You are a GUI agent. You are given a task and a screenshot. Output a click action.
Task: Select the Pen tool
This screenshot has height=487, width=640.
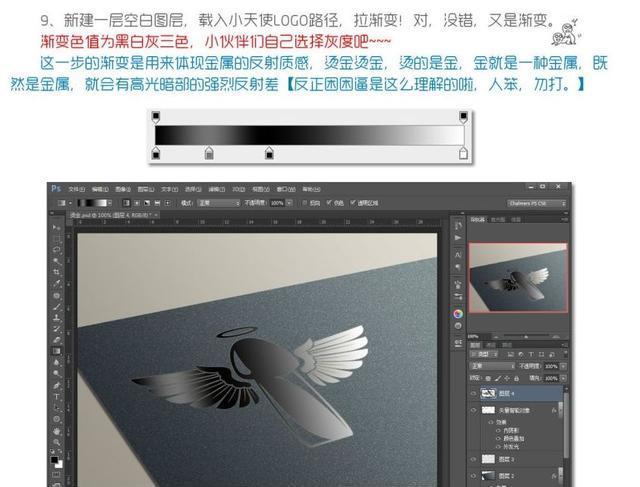pyautogui.click(x=56, y=385)
